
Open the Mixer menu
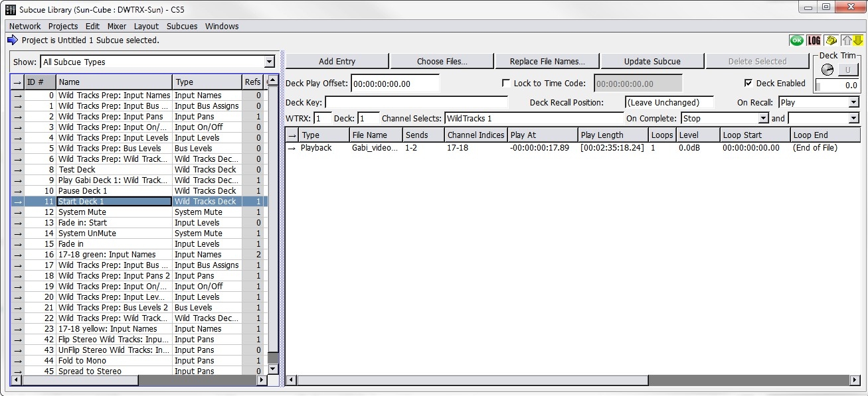click(x=117, y=27)
